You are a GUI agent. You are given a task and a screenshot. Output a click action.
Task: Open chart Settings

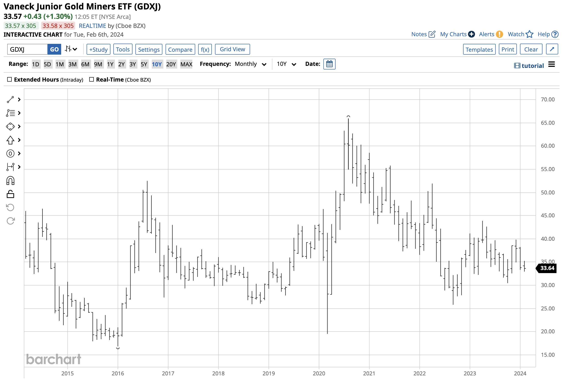[149, 49]
